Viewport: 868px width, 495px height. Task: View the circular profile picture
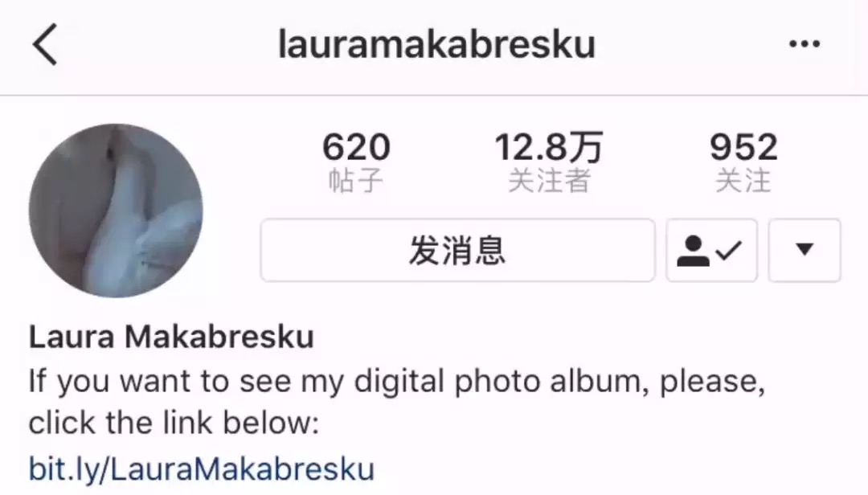[116, 211]
